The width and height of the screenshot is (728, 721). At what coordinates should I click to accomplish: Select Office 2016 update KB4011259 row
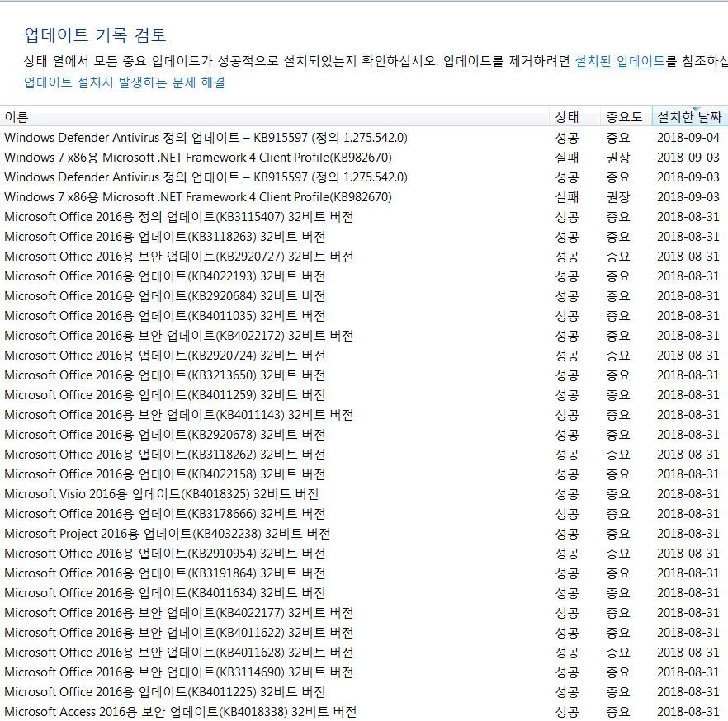coord(364,395)
